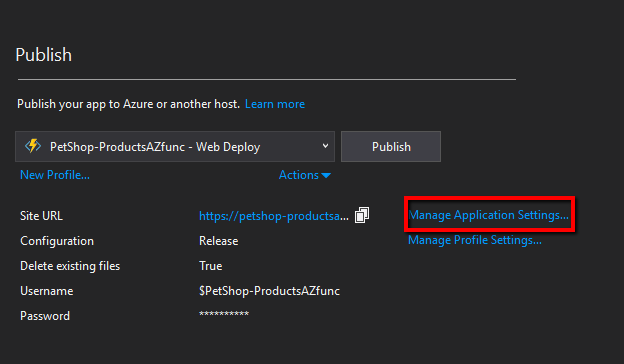Copy the Site URL with the copy icon
Image resolution: width=624 pixels, height=364 pixels.
point(362,215)
